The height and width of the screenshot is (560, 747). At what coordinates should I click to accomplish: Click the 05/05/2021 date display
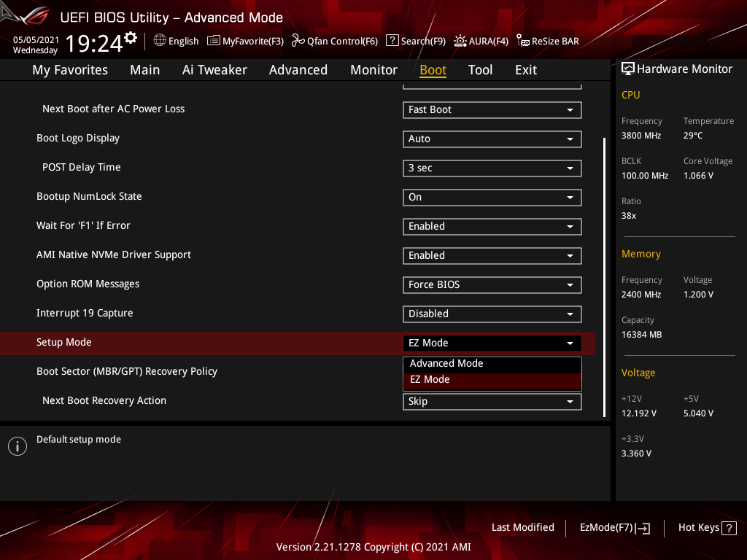point(36,39)
